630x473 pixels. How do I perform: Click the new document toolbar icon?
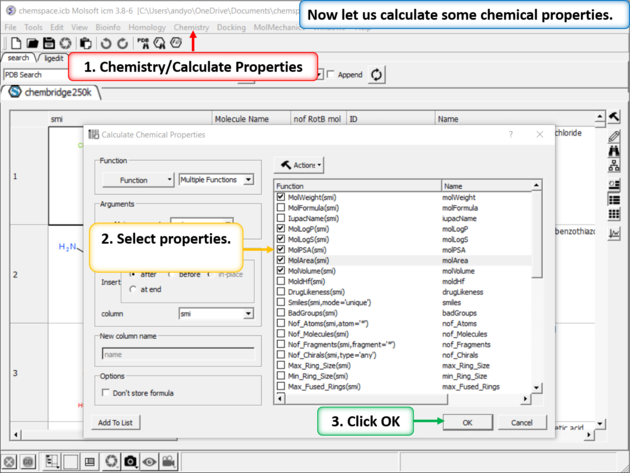pyautogui.click(x=15, y=44)
